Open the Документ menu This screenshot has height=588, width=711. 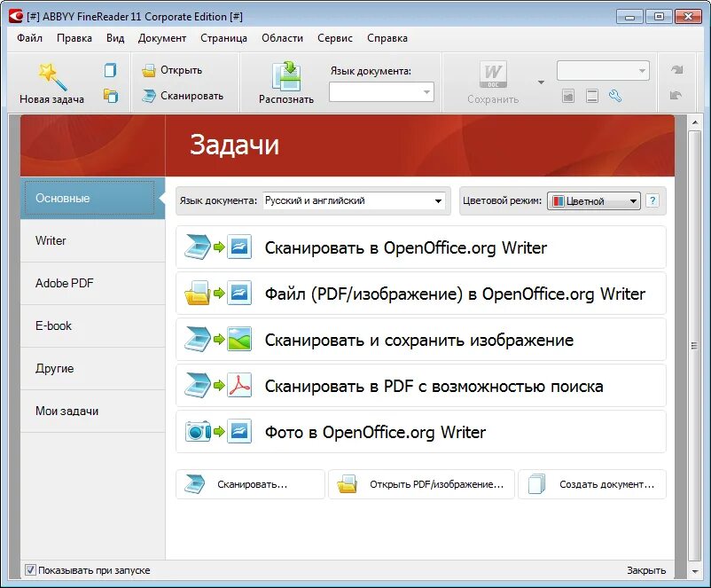tap(162, 38)
